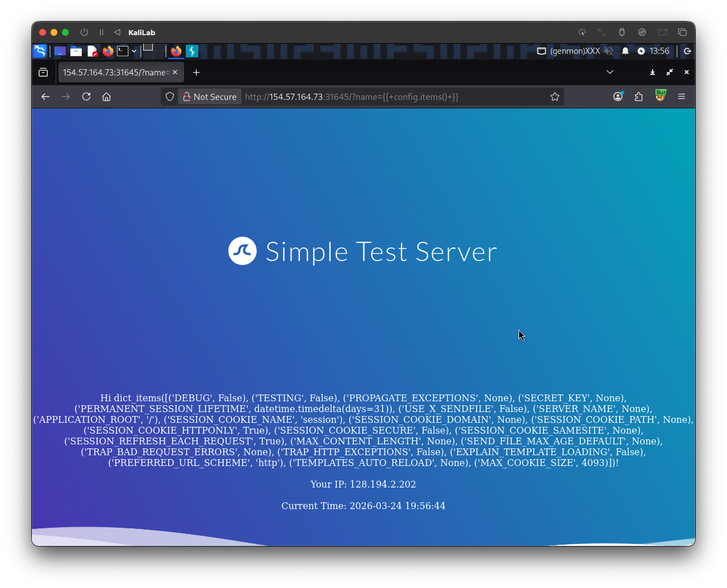727x588 pixels.
Task: Start the terminal emulator from the panel
Action: [124, 51]
